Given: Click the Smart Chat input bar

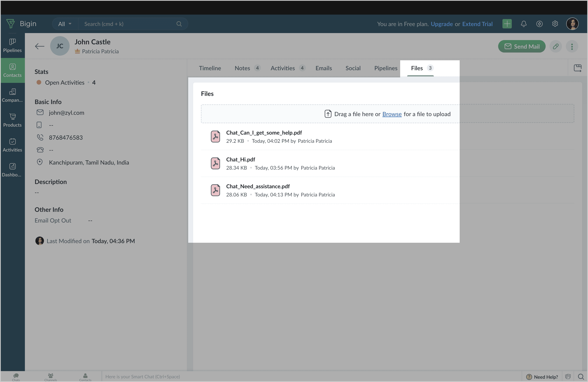Looking at the screenshot, I should (x=311, y=377).
